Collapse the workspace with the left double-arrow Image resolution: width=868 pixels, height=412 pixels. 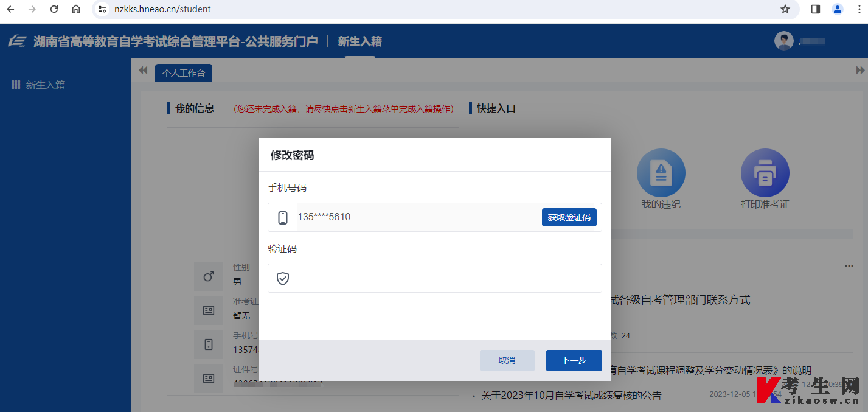pyautogui.click(x=143, y=70)
